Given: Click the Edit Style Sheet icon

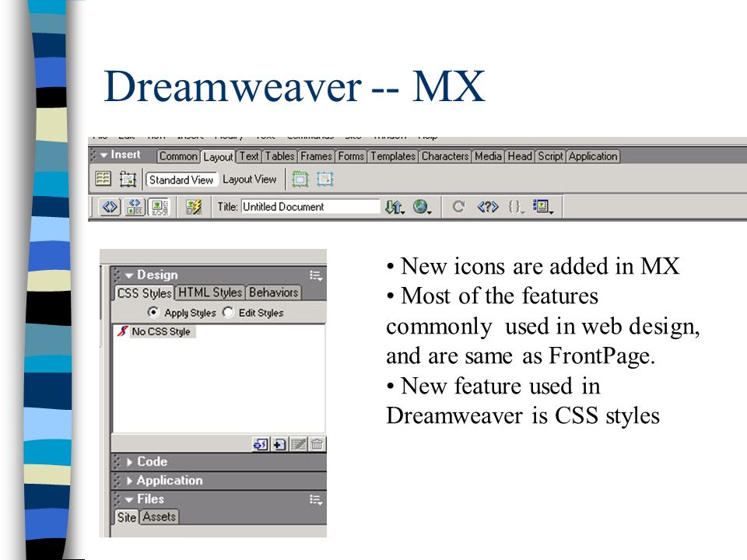Looking at the screenshot, I should coord(298,444).
